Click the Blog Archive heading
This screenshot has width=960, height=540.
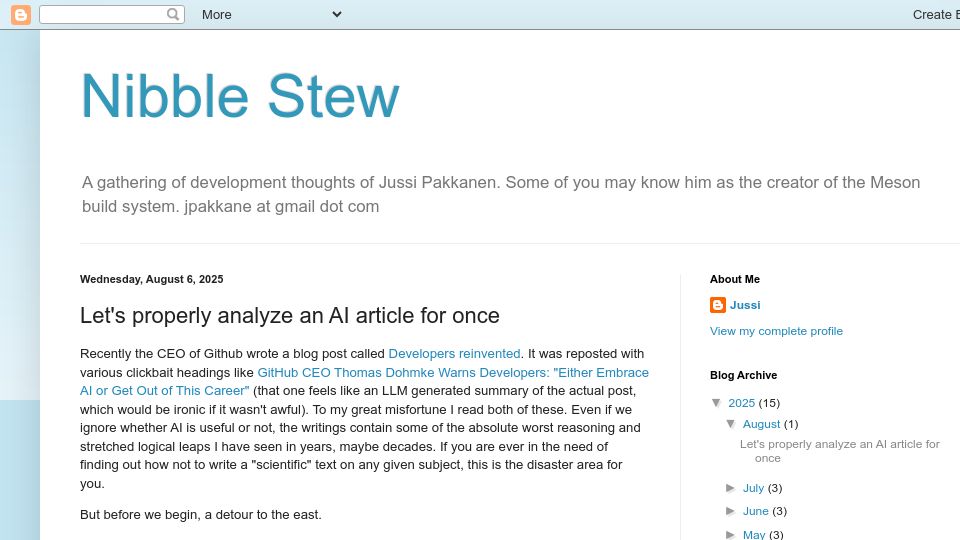743,375
